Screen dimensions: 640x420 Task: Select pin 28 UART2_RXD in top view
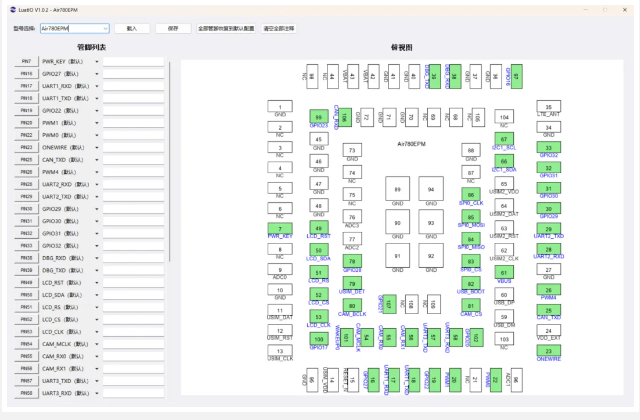[549, 249]
